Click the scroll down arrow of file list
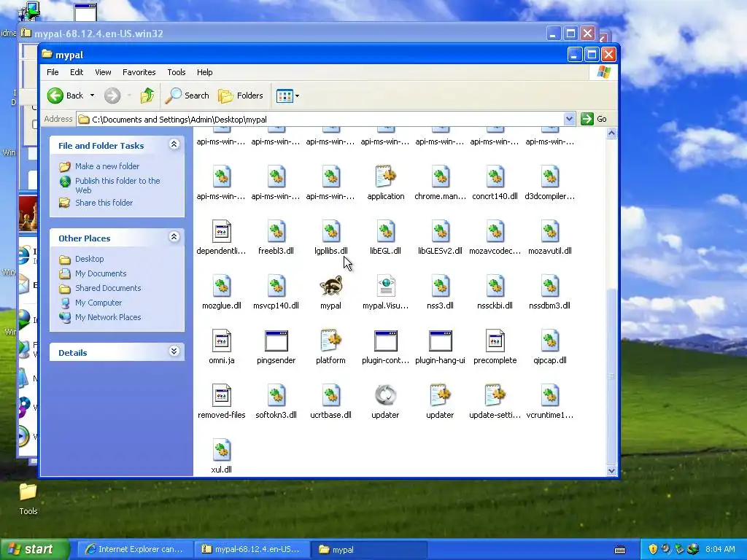The image size is (747, 560). (612, 470)
